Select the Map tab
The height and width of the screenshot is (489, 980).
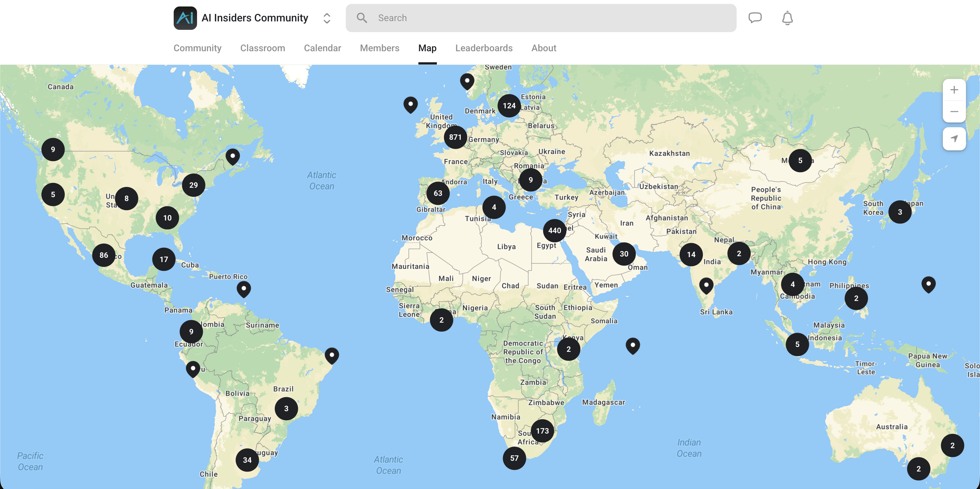[427, 48]
